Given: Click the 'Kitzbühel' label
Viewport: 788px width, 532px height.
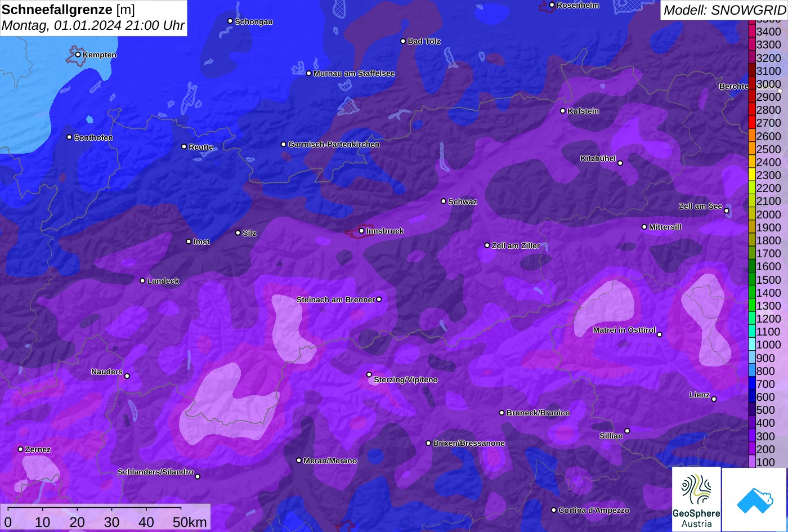Looking at the screenshot, I should click(x=598, y=159).
